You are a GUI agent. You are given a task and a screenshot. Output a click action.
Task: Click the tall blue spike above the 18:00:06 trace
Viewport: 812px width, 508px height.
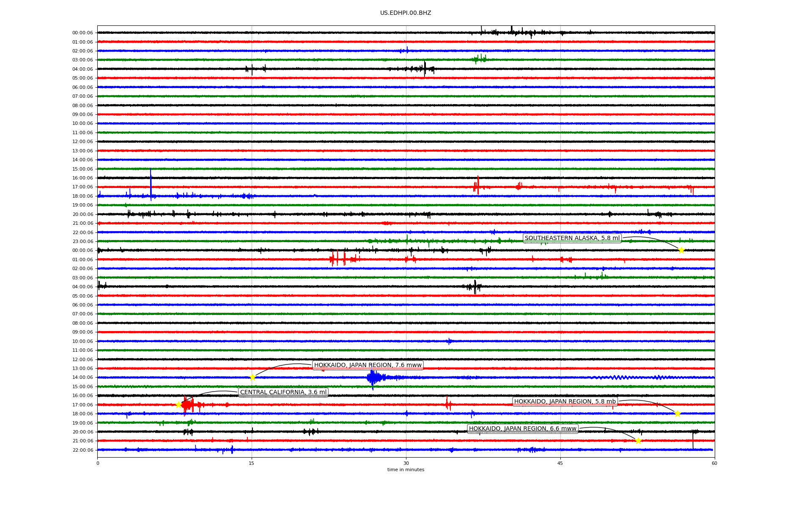[151, 182]
